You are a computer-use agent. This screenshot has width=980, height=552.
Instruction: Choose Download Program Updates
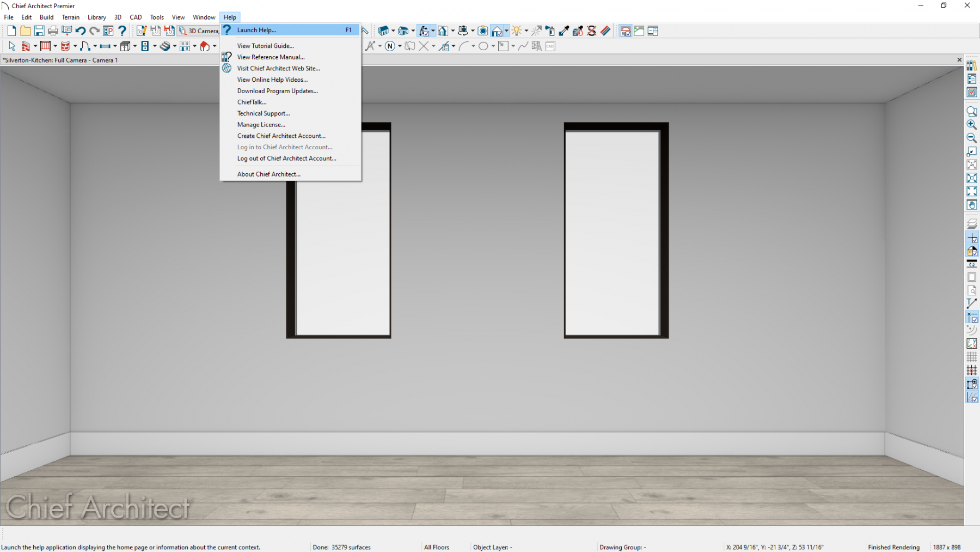(277, 91)
